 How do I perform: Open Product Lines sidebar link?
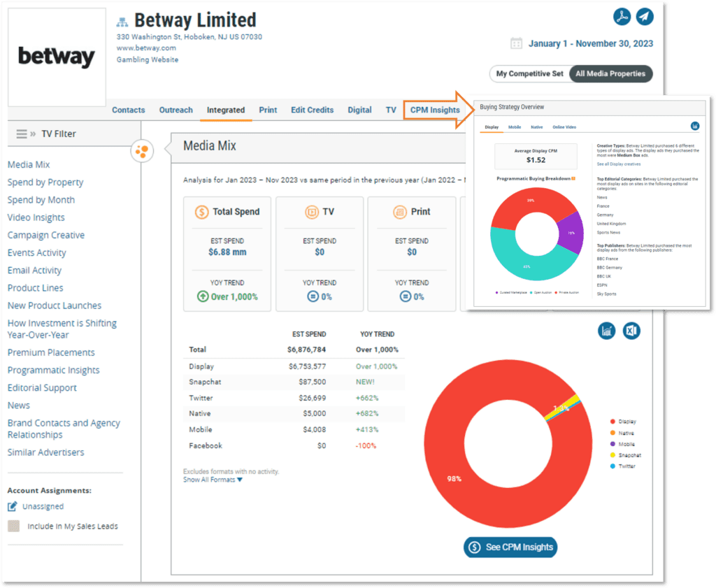click(x=35, y=288)
